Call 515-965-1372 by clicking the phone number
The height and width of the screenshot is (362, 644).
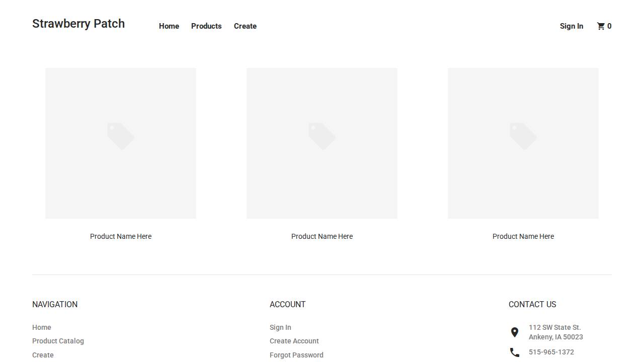pos(551,352)
